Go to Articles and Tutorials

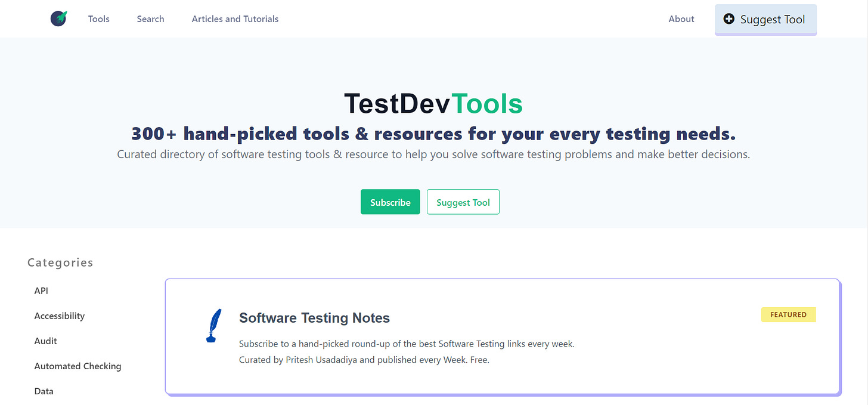[x=235, y=19]
